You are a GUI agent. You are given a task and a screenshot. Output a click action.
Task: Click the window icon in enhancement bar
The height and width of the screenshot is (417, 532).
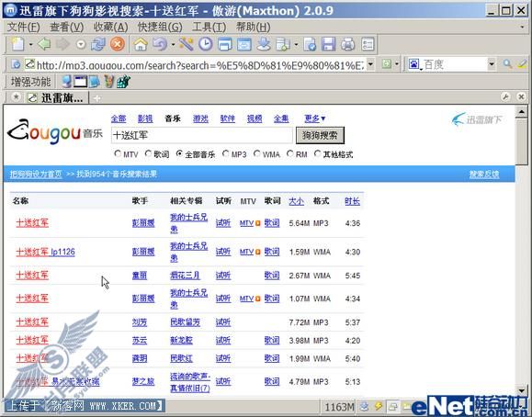point(80,82)
